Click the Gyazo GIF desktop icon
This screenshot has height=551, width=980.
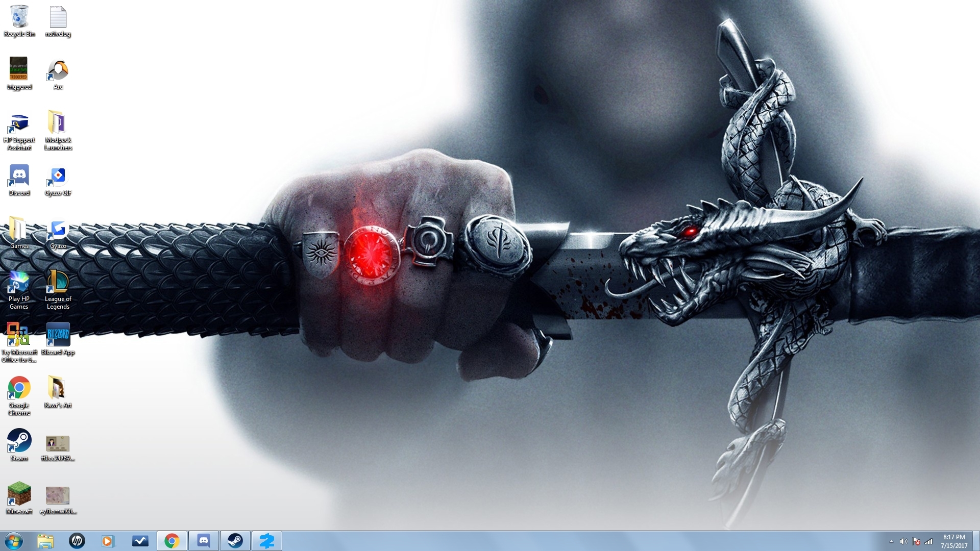coord(58,177)
